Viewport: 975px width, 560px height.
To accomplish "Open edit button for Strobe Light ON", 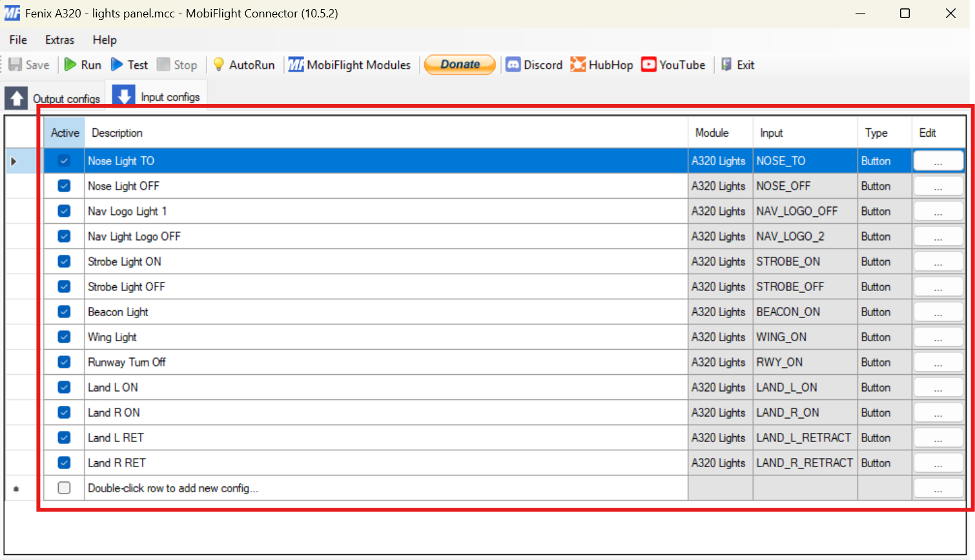I will tap(938, 261).
